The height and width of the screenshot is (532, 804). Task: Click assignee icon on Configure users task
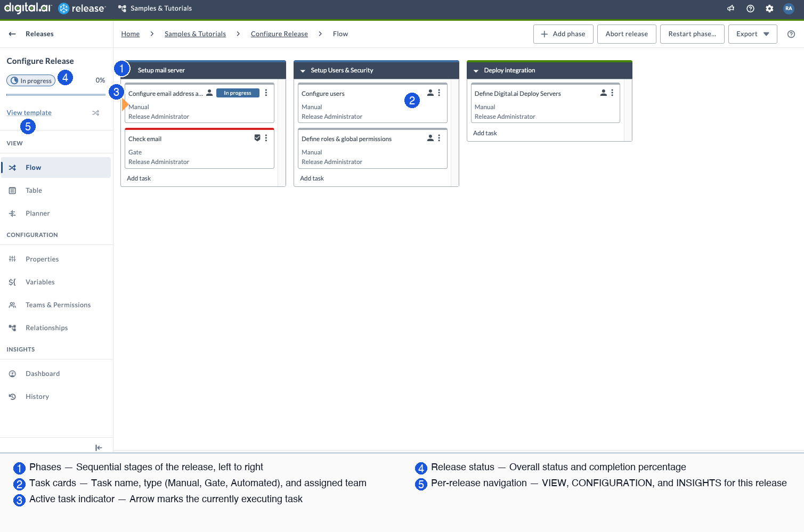(431, 93)
